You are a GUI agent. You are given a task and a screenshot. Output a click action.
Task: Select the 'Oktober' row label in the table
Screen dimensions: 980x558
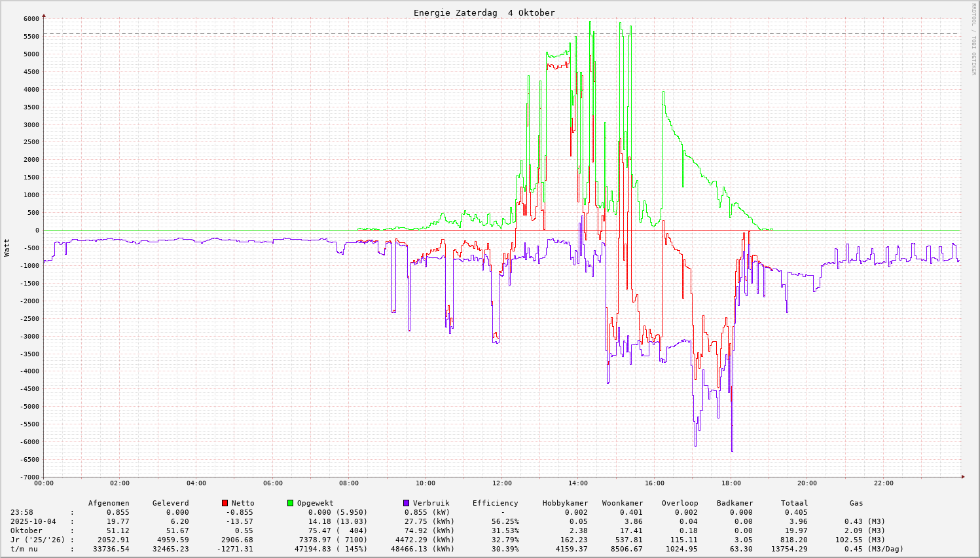pyautogui.click(x=26, y=530)
